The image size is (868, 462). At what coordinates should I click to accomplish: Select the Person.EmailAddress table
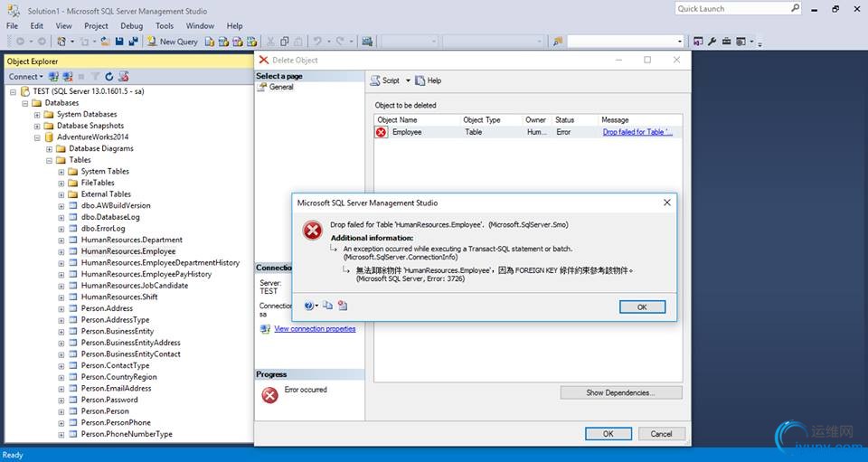pos(117,389)
